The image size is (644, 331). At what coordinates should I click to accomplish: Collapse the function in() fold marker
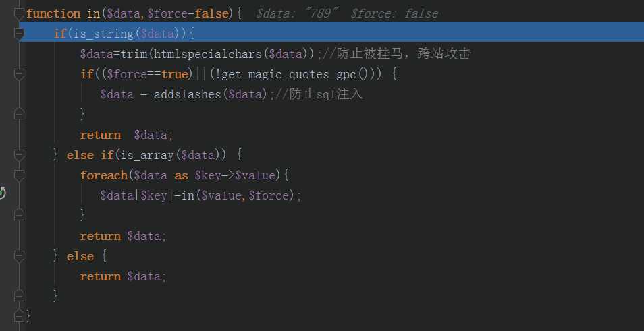click(19, 14)
